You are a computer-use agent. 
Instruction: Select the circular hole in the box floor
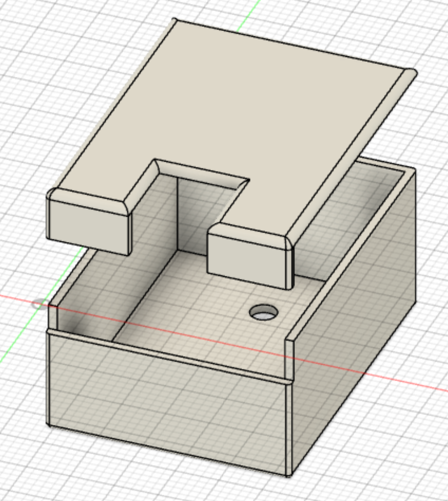(263, 313)
